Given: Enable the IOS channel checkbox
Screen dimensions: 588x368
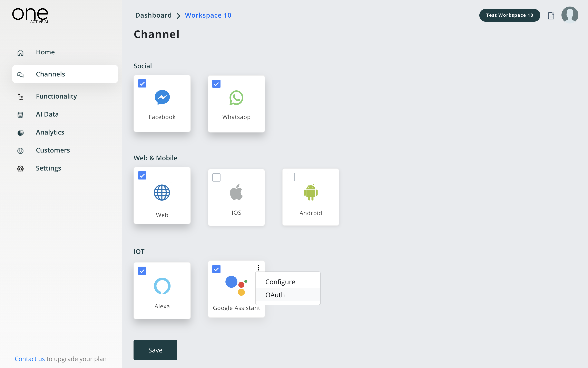Looking at the screenshot, I should [x=216, y=177].
